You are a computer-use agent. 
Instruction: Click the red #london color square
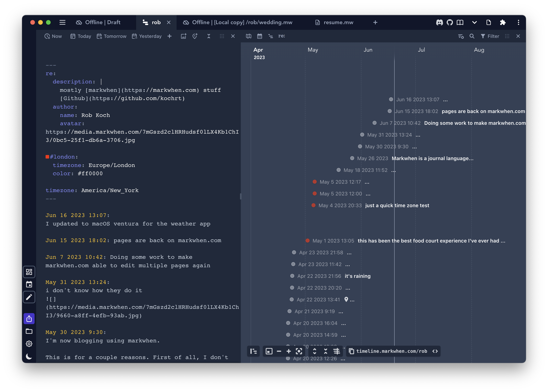(x=47, y=157)
